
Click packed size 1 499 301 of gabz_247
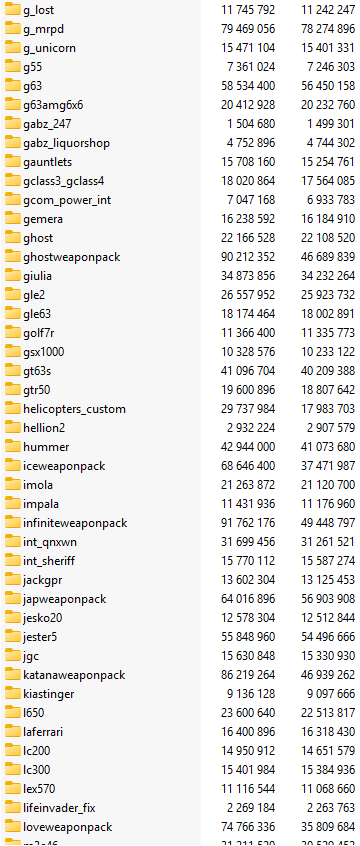tap(331, 124)
